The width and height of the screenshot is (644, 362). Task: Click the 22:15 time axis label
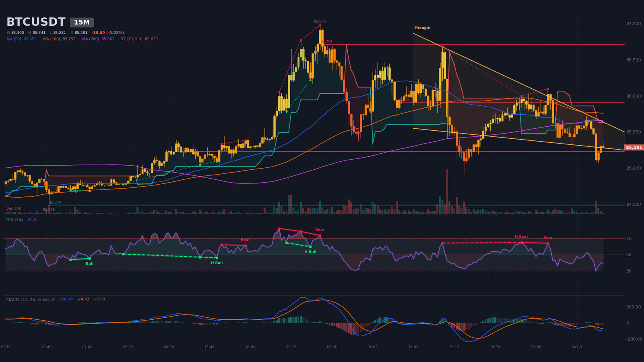(291, 347)
